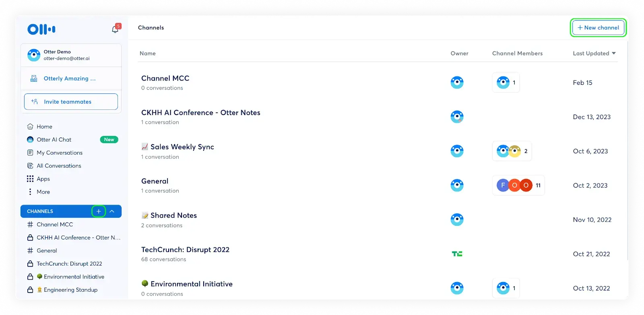Open Sales Weekly Sync channel
The image size is (644, 315).
[182, 147]
